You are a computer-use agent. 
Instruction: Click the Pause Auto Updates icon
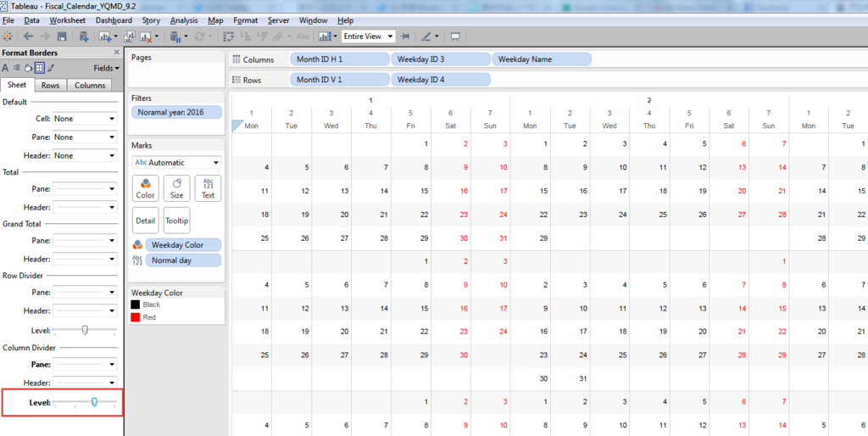(x=175, y=36)
